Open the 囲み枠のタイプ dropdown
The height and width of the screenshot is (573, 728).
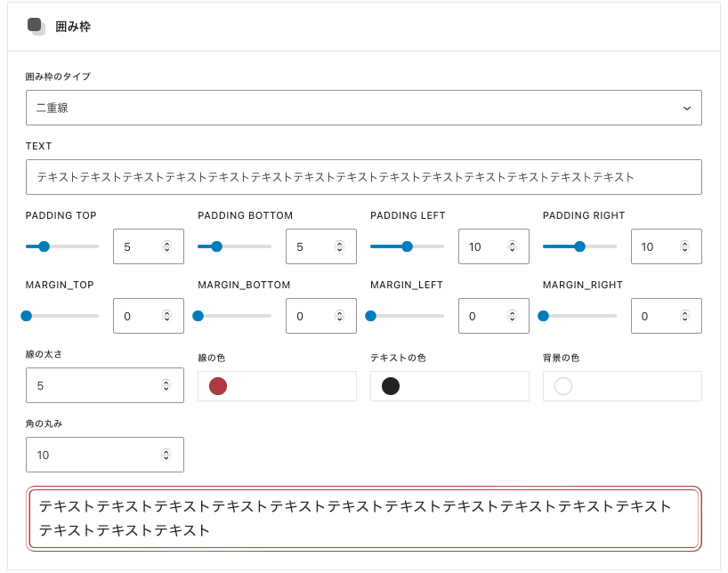(363, 108)
